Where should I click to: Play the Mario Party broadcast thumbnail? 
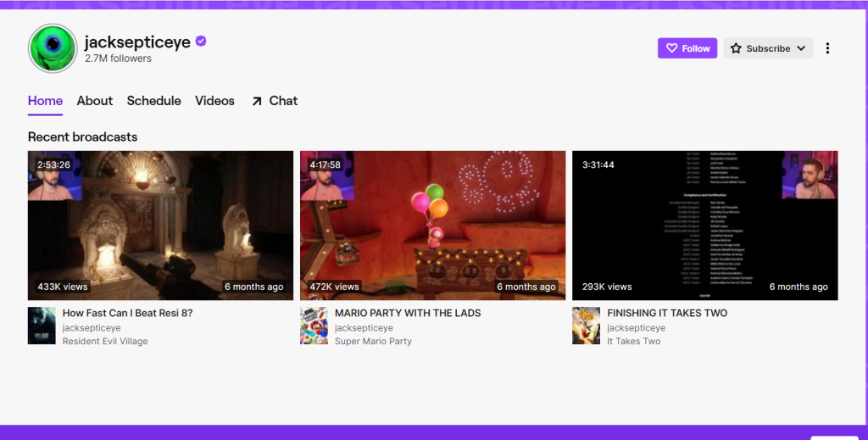(x=433, y=226)
